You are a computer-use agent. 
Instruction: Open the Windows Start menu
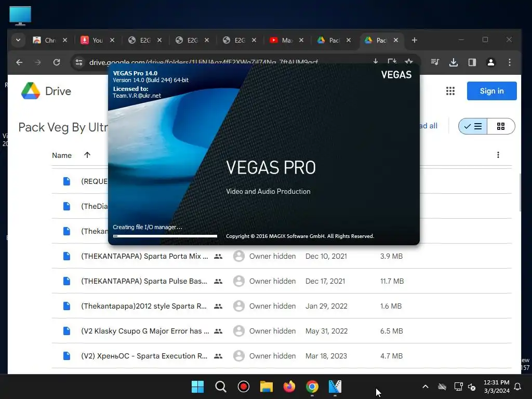click(x=197, y=387)
